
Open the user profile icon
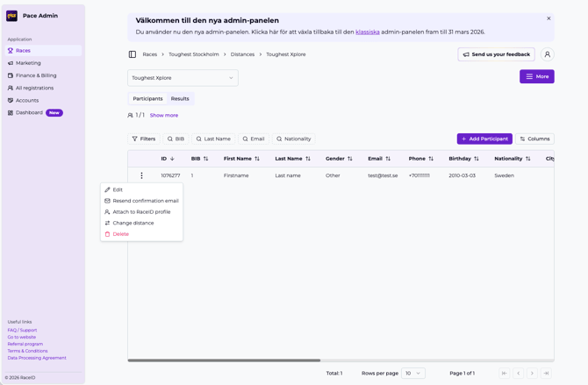tap(547, 54)
